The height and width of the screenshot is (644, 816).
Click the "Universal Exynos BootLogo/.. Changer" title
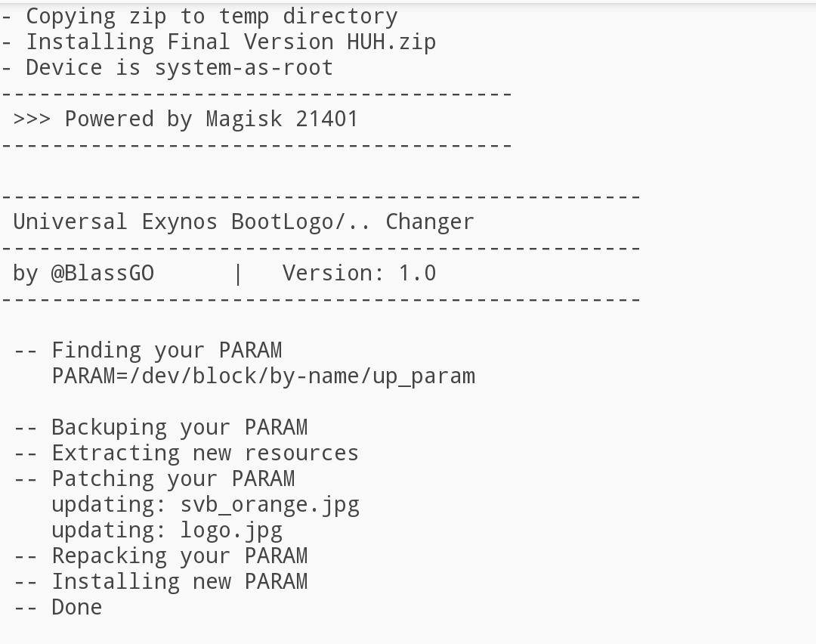pos(243,221)
